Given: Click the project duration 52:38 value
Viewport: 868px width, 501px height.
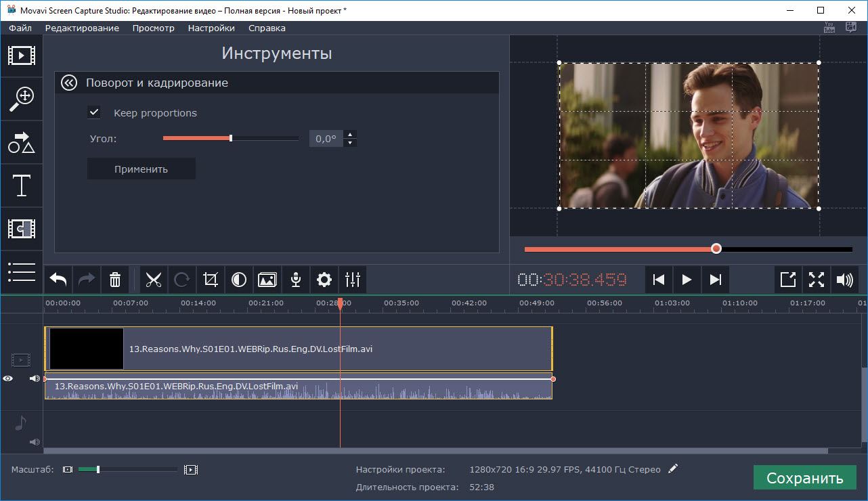Looking at the screenshot, I should [481, 487].
